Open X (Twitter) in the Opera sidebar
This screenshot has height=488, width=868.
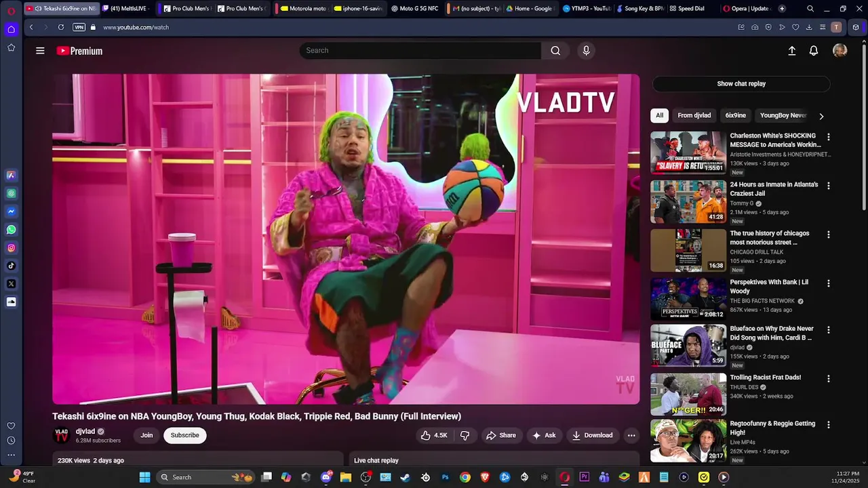11,284
